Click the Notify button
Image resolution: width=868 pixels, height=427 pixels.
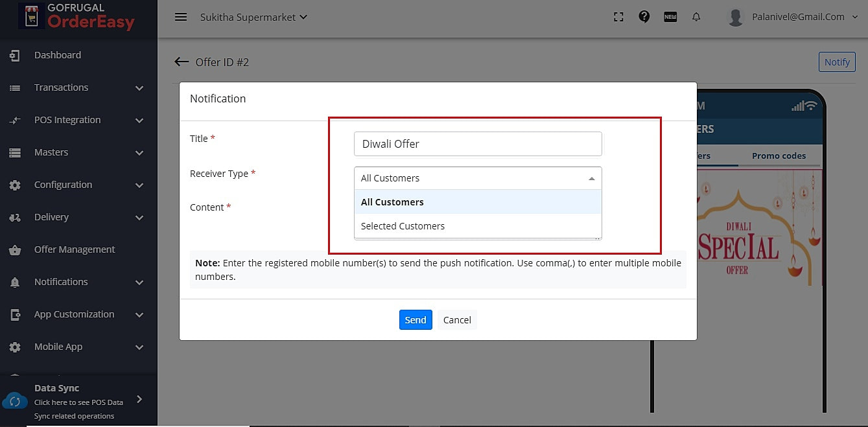[837, 62]
